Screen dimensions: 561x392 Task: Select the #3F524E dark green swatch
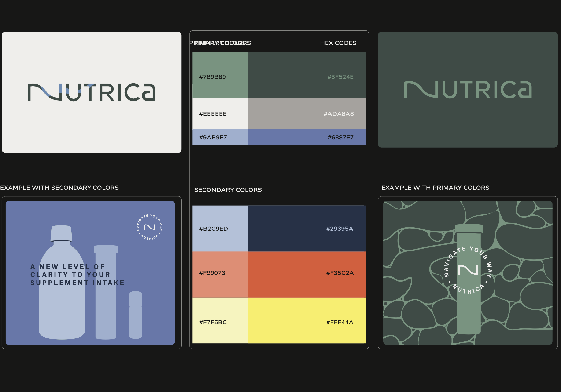click(307, 75)
